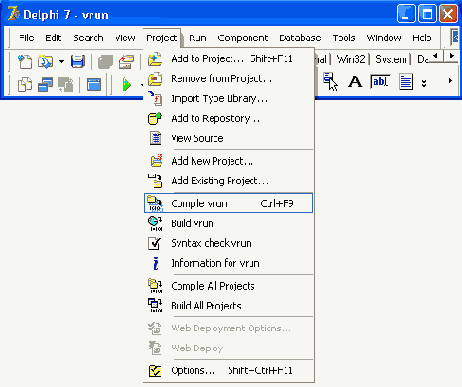Choose Build vrun menu entry

click(229, 223)
